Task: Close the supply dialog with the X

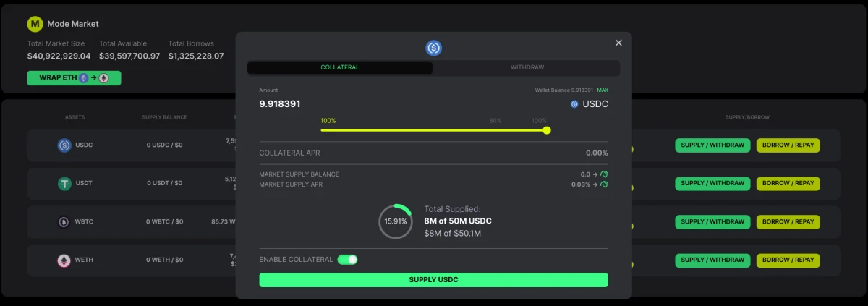Action: click(x=618, y=43)
